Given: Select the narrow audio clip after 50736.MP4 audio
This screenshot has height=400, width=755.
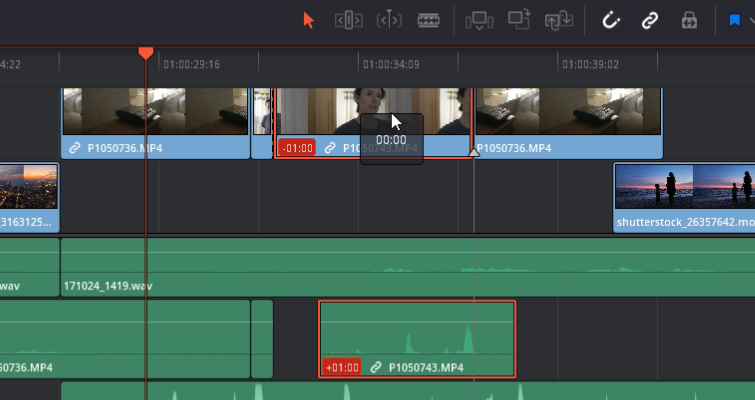Looking at the screenshot, I should (262, 339).
